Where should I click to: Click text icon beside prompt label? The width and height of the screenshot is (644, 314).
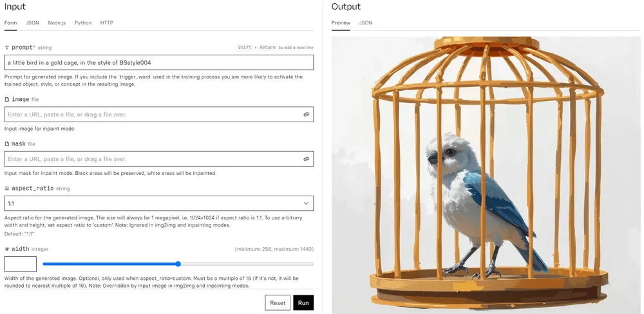(7, 48)
